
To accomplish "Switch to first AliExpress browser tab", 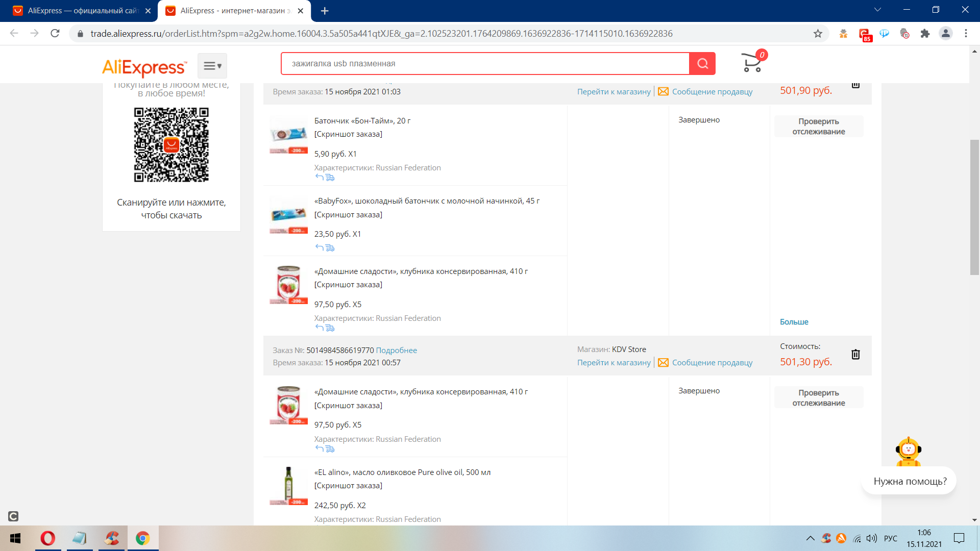I will (82, 11).
